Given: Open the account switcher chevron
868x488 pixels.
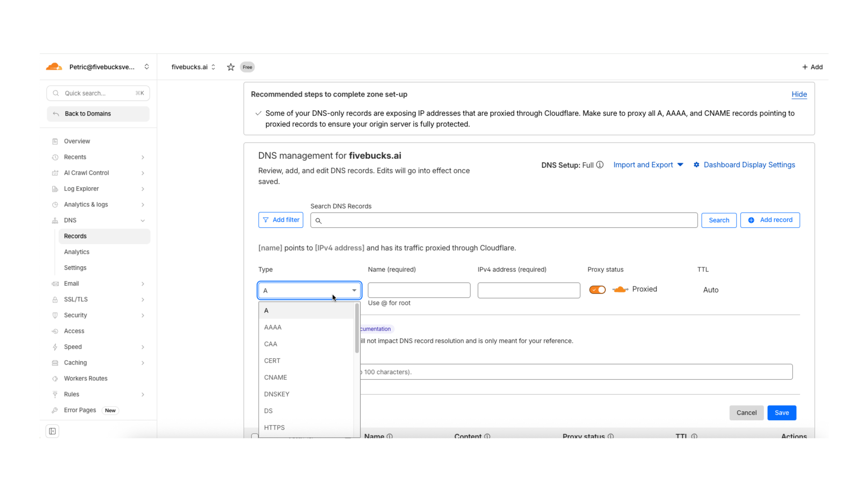Looking at the screenshot, I should (x=147, y=67).
